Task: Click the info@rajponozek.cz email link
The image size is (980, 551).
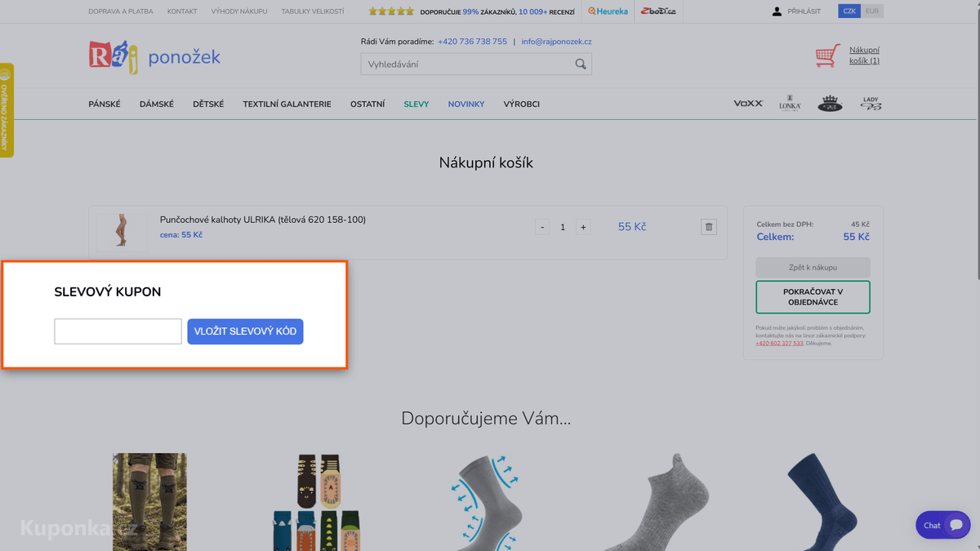Action: point(557,42)
